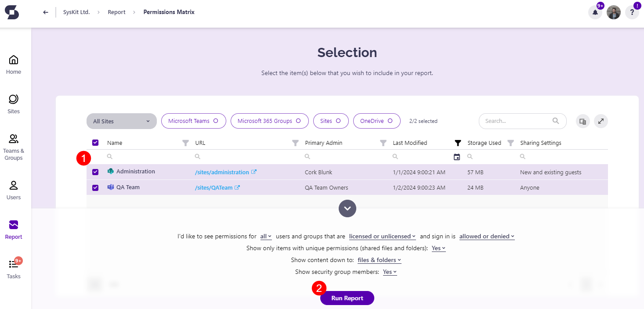Open the Sites section in the sidebar

[13, 104]
